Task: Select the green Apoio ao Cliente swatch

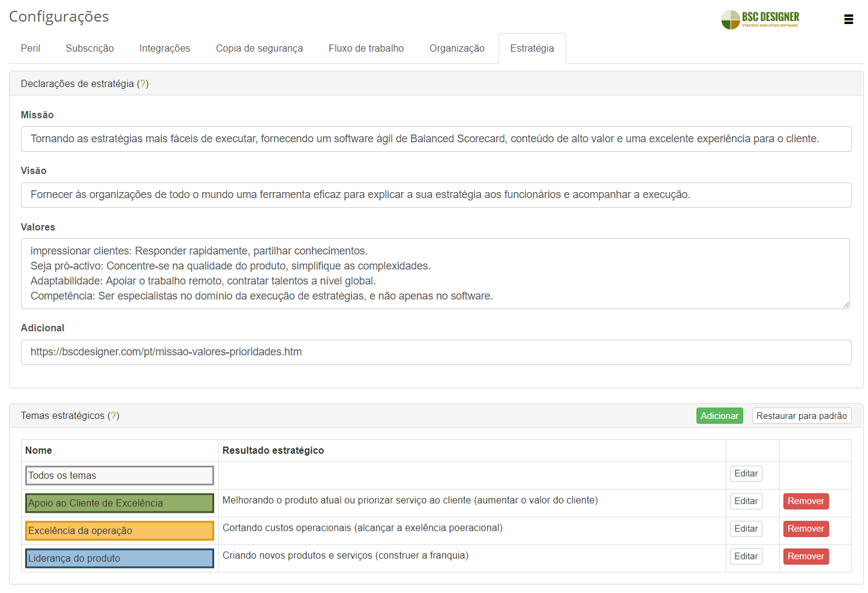Action: tap(119, 503)
